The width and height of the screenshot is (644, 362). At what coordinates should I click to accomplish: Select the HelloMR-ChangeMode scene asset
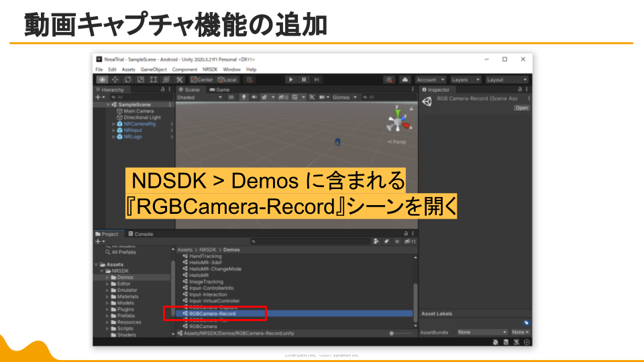click(215, 269)
